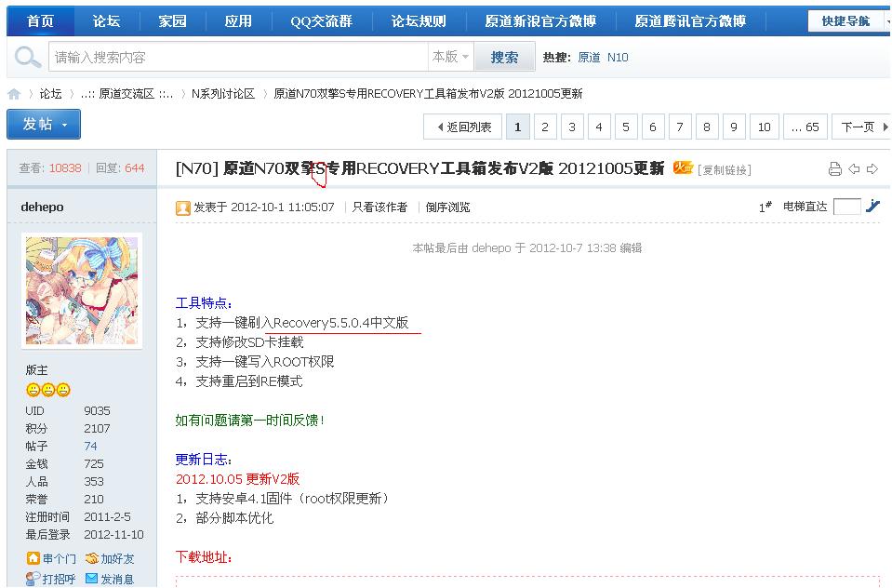Click the 复制链接 copy link

(725, 170)
